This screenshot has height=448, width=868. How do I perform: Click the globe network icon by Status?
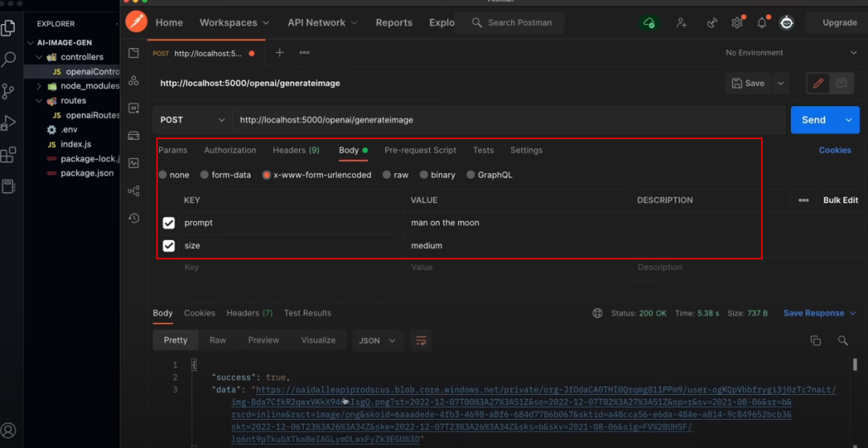(x=597, y=313)
